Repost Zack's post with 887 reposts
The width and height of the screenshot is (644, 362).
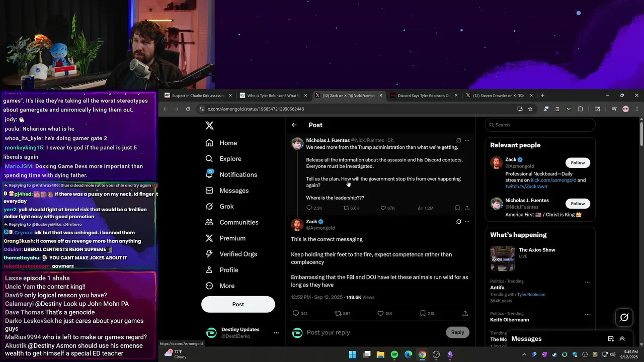coord(338,313)
